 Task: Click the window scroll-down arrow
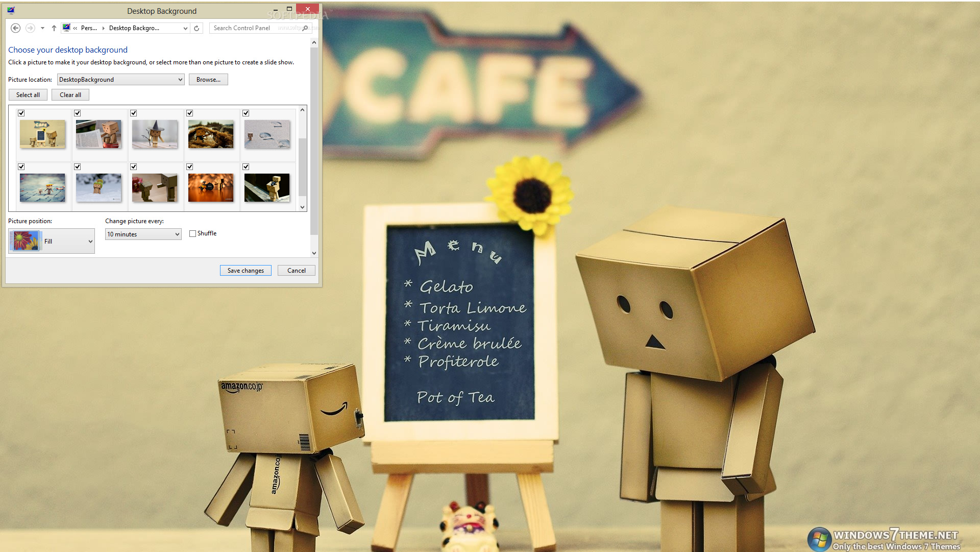tap(314, 253)
